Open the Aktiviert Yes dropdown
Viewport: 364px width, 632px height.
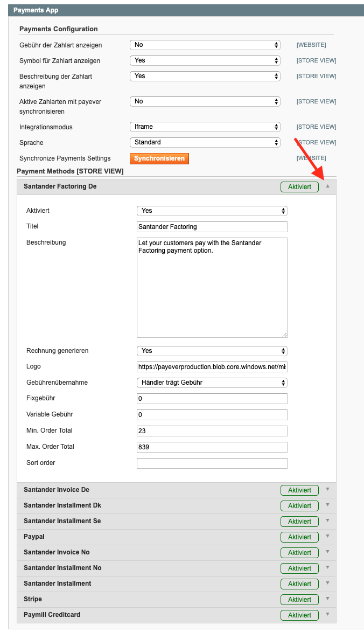[212, 211]
